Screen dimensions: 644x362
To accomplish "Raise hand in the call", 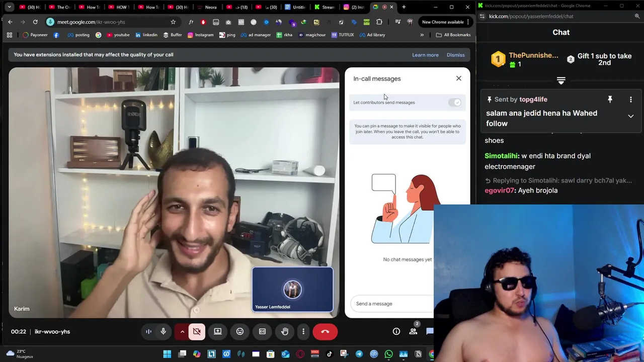I will 285,331.
